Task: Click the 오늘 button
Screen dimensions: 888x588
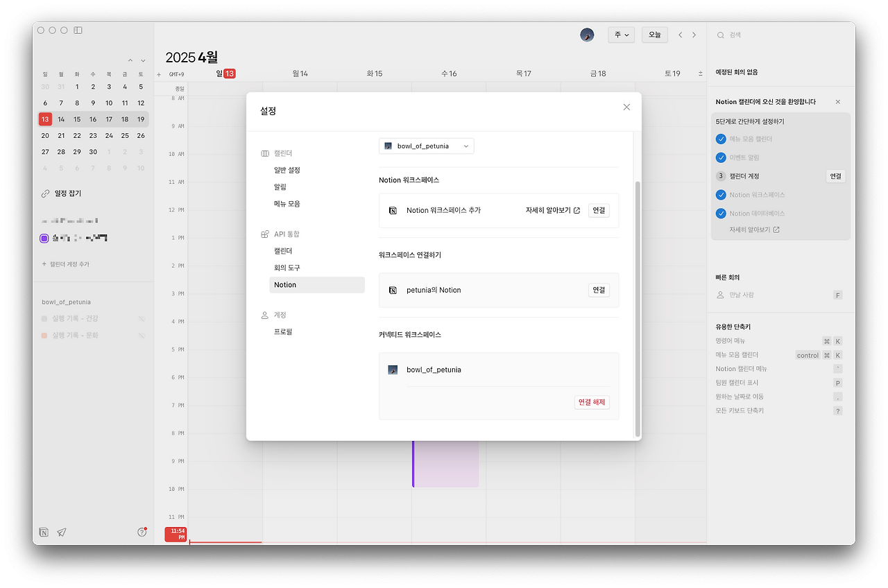Action: pos(655,35)
